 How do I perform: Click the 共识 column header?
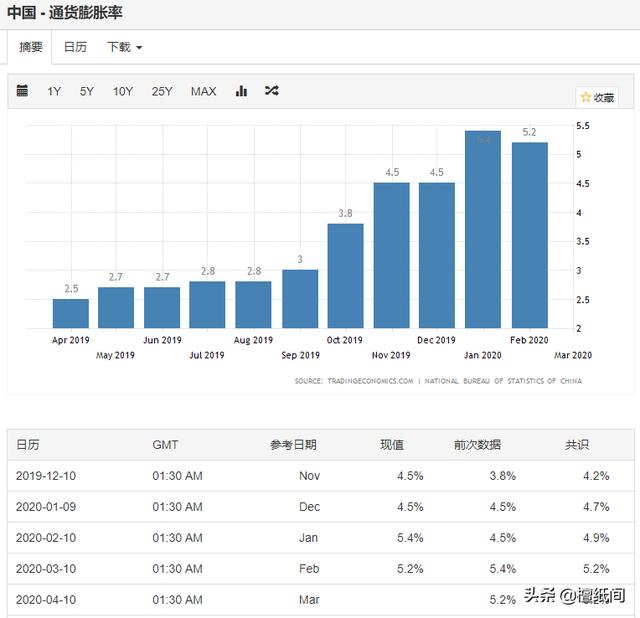coord(577,445)
